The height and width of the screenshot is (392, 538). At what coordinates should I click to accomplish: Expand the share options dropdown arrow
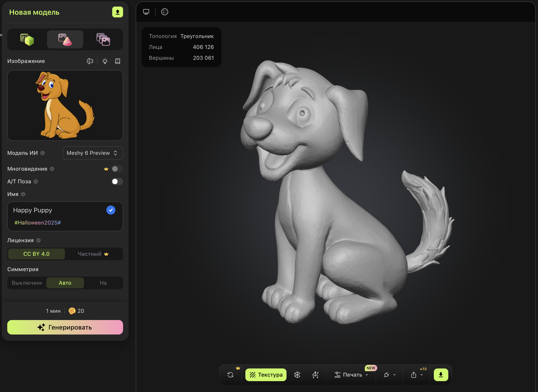[x=421, y=375]
